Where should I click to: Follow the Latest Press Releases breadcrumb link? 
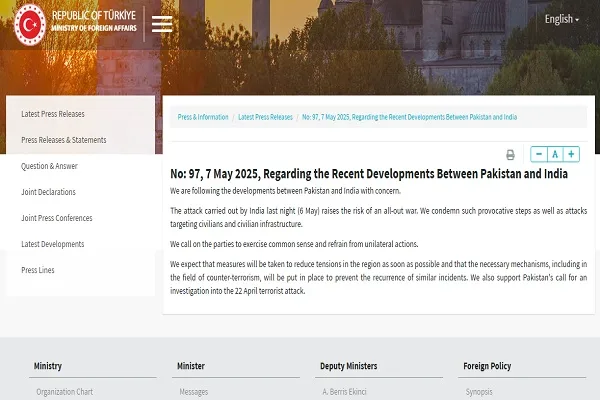pos(266,117)
